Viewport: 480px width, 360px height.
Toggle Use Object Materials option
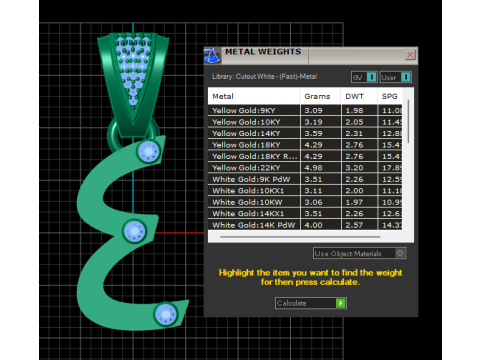tap(359, 253)
